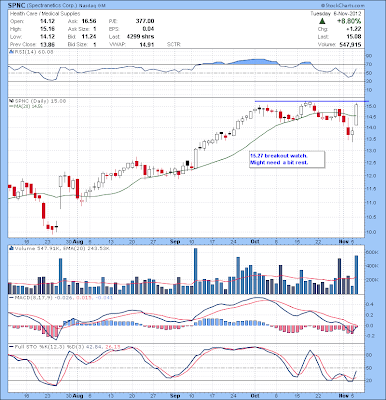Click the '+8.80%' percent change value

point(348,21)
